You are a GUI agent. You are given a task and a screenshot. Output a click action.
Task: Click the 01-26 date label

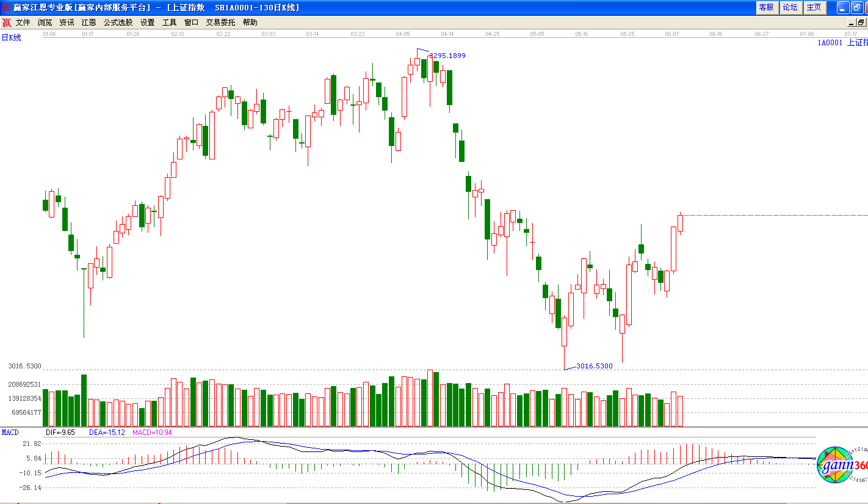click(x=133, y=34)
